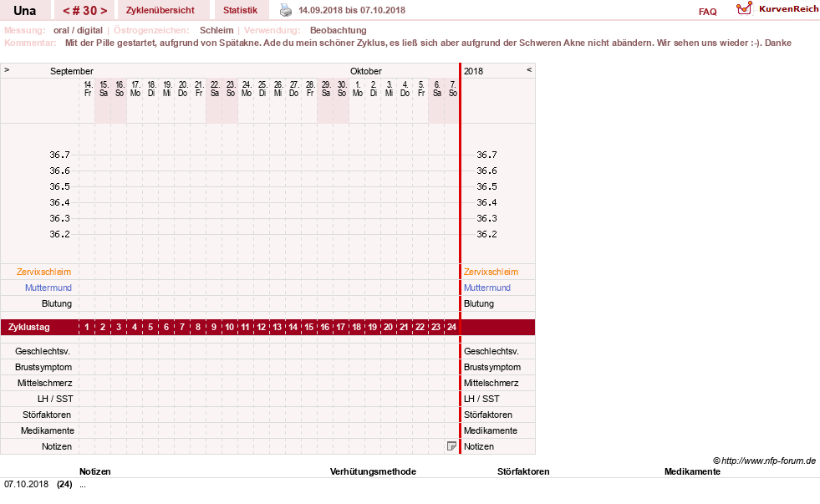
Task: Click the Schleim Östrogenzeichen value
Action: pyautogui.click(x=216, y=30)
